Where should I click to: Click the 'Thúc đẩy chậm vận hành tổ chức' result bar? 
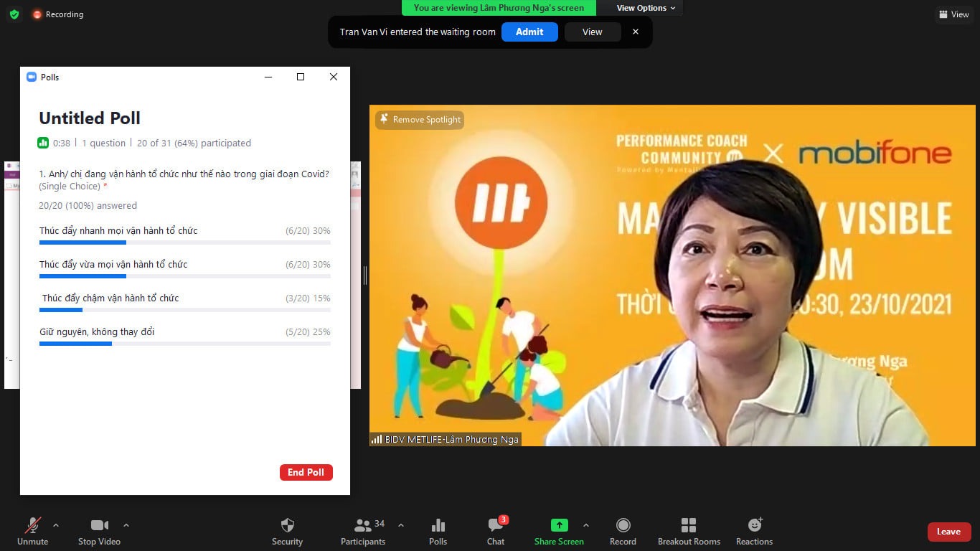click(185, 310)
